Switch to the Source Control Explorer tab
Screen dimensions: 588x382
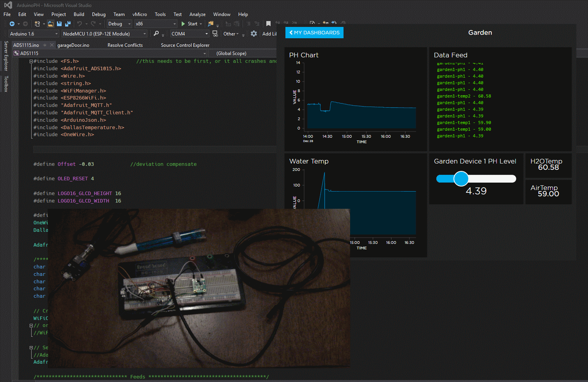tap(185, 45)
